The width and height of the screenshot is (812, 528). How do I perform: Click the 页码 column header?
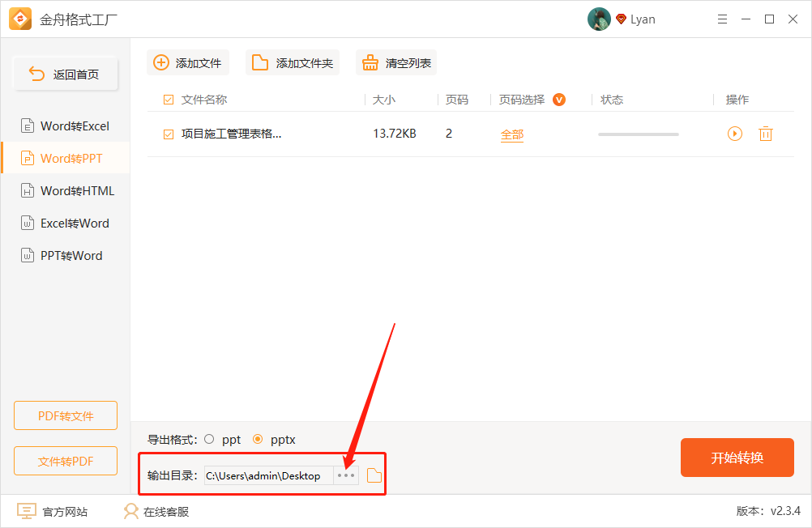click(457, 100)
